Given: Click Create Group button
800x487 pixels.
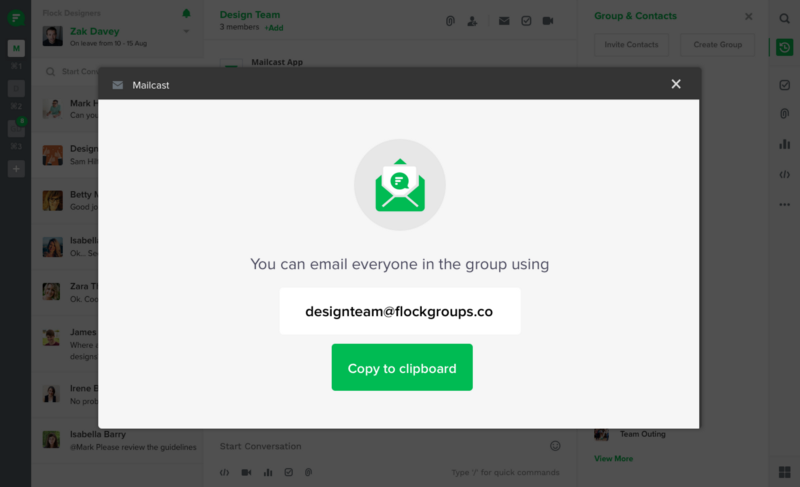Looking at the screenshot, I should coord(717,45).
